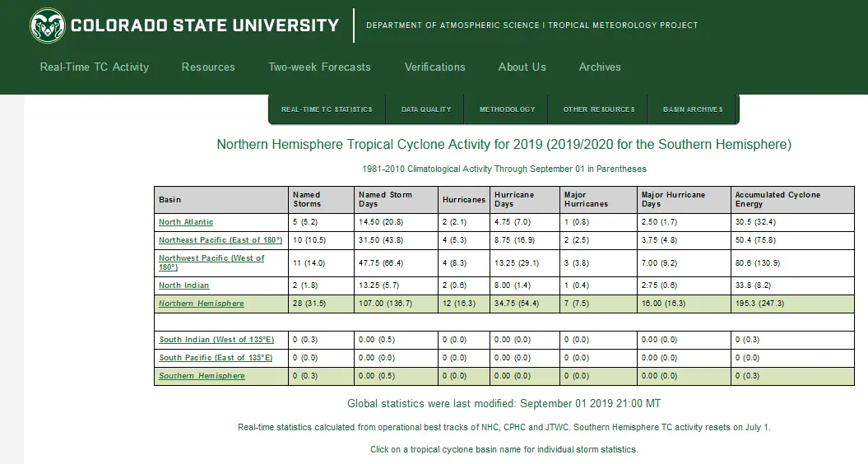This screenshot has width=868, height=464.
Task: Switch to the Other Resources tab
Action: click(599, 109)
